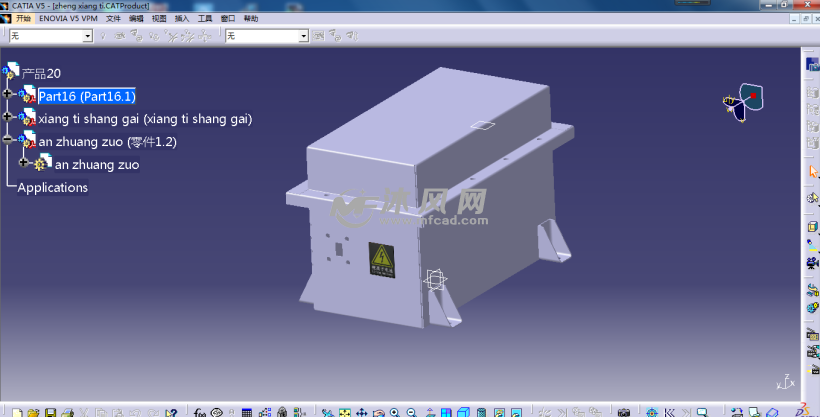This screenshot has width=820, height=417.
Task: Open the 文件 (File) menu
Action: tap(113, 18)
